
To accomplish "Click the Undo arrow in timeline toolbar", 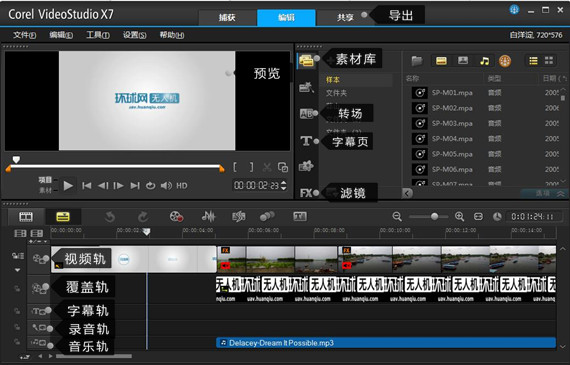I will pos(110,217).
